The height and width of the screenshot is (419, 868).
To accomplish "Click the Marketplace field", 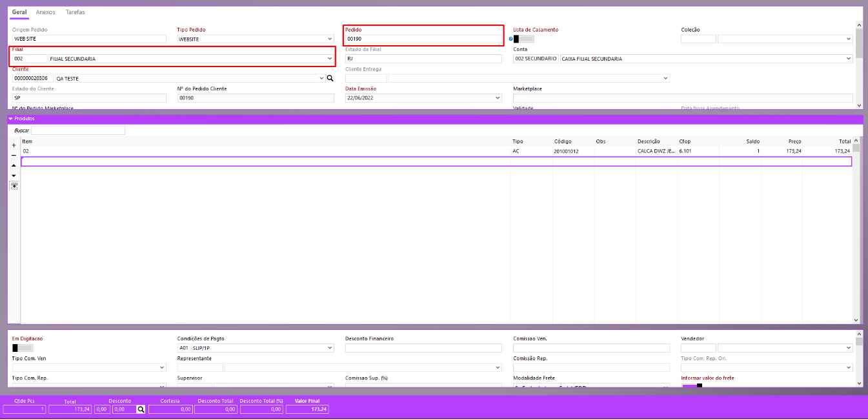I will click(683, 98).
